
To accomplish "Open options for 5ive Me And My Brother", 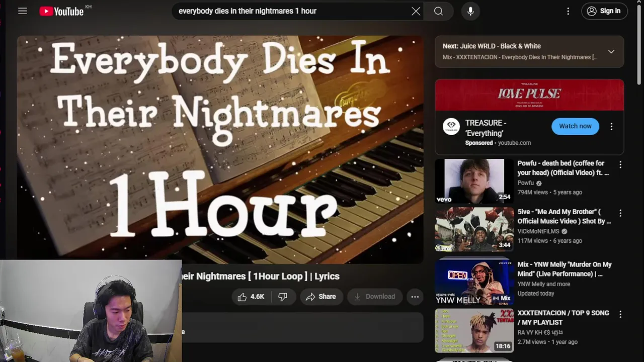I will 620,213.
